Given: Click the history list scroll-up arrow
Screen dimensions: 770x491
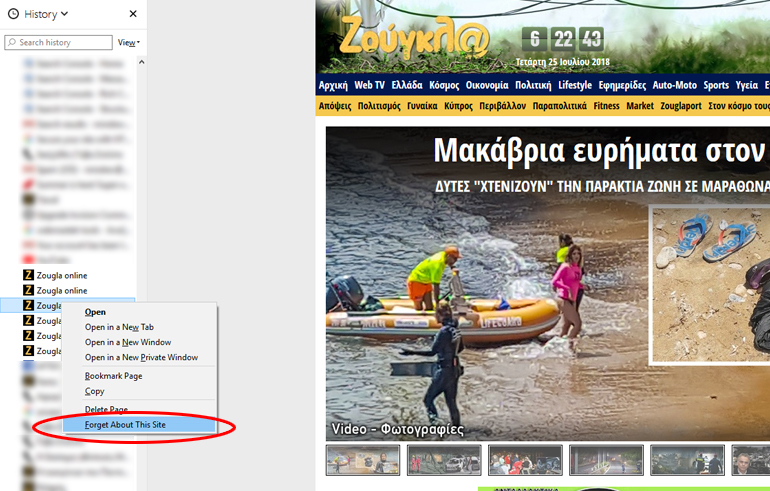Looking at the screenshot, I should coord(141,62).
